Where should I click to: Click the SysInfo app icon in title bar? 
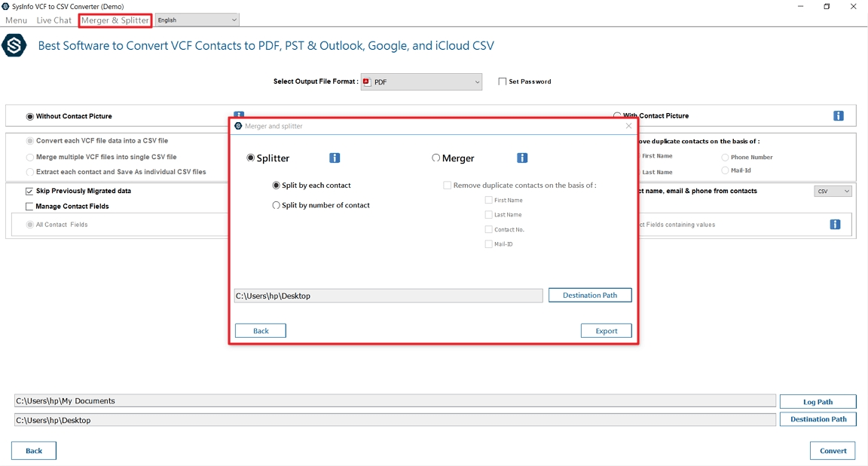tap(5, 6)
